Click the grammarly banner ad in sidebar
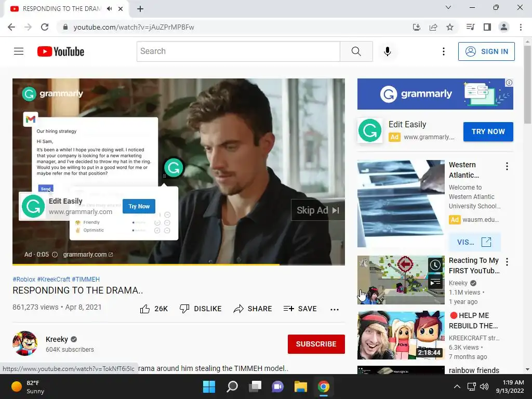The height and width of the screenshot is (399, 532). pos(435,94)
